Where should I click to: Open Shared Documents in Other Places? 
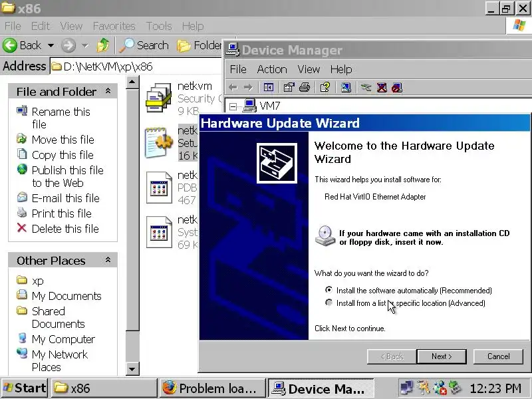(x=58, y=317)
